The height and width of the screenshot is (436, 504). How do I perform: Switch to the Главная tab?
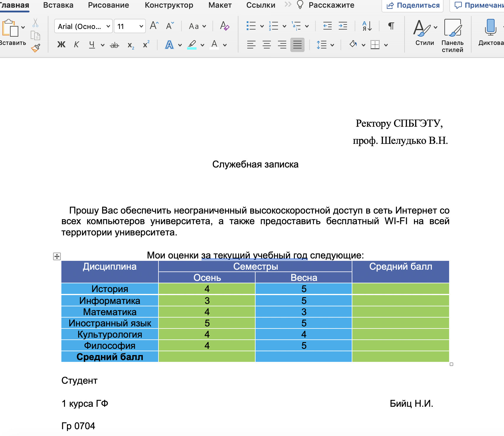click(14, 5)
